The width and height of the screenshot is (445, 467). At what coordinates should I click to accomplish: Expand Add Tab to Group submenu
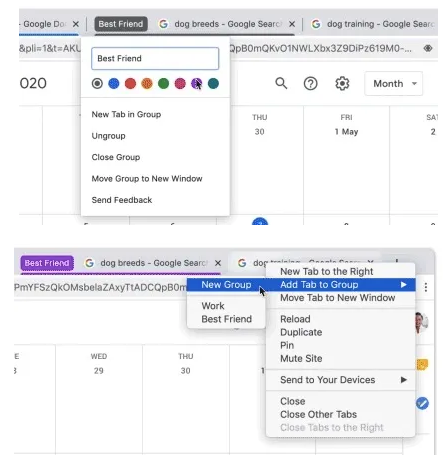(341, 285)
